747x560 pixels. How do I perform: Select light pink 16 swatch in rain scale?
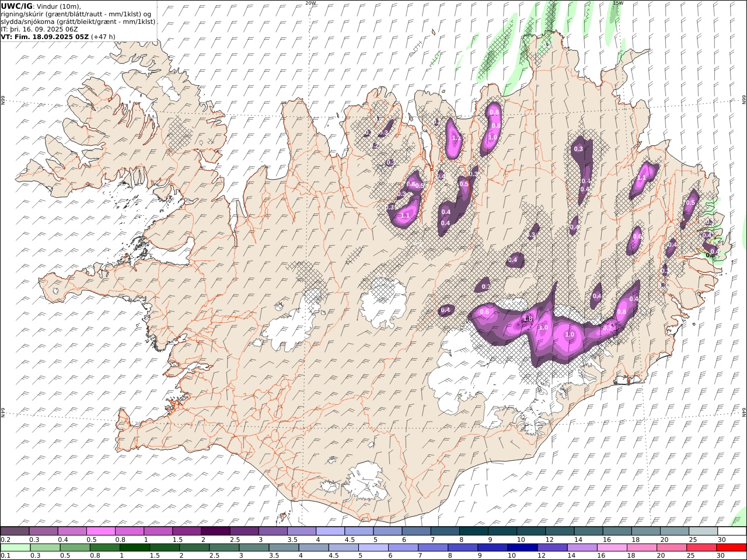[x=612, y=548]
